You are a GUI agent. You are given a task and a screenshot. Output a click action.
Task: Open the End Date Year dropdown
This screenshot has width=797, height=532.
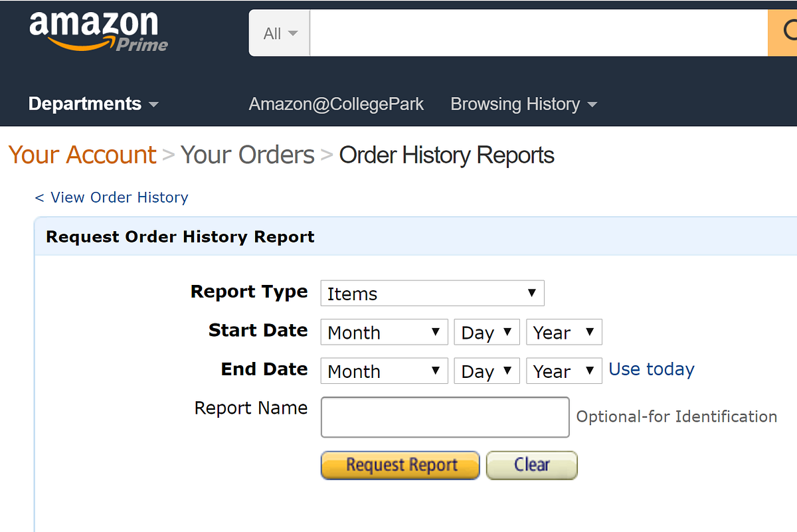coord(564,371)
